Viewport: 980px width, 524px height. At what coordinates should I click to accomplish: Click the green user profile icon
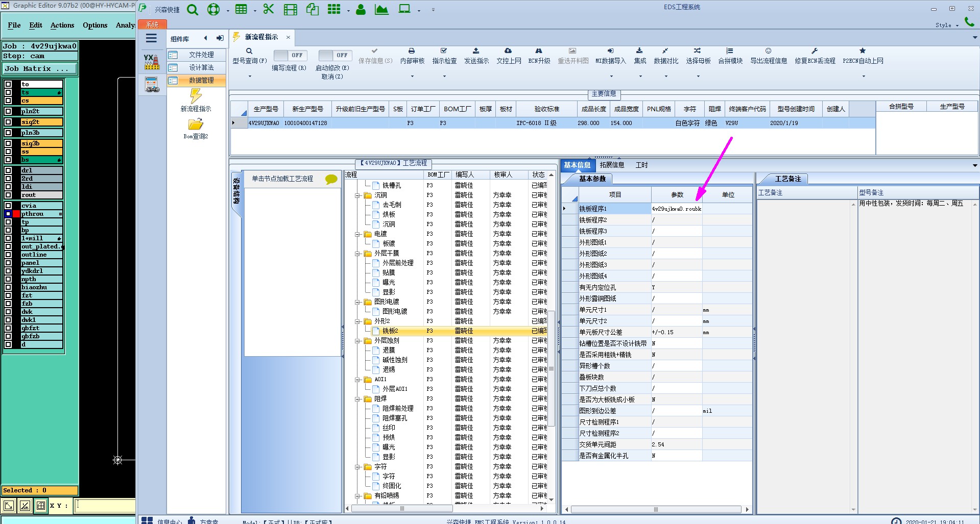click(361, 9)
